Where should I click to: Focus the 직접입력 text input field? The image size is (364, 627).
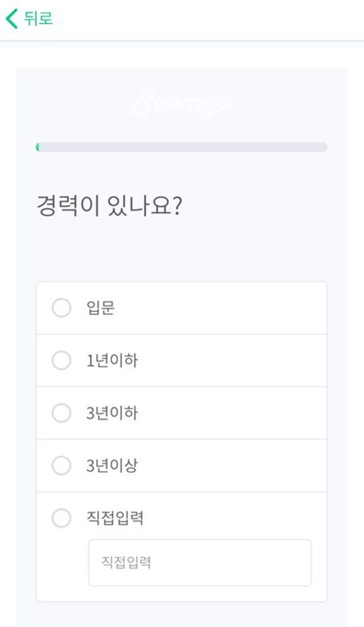(x=200, y=563)
